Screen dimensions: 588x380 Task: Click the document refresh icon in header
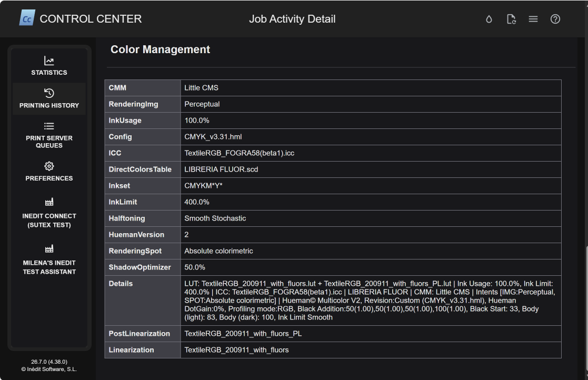511,19
